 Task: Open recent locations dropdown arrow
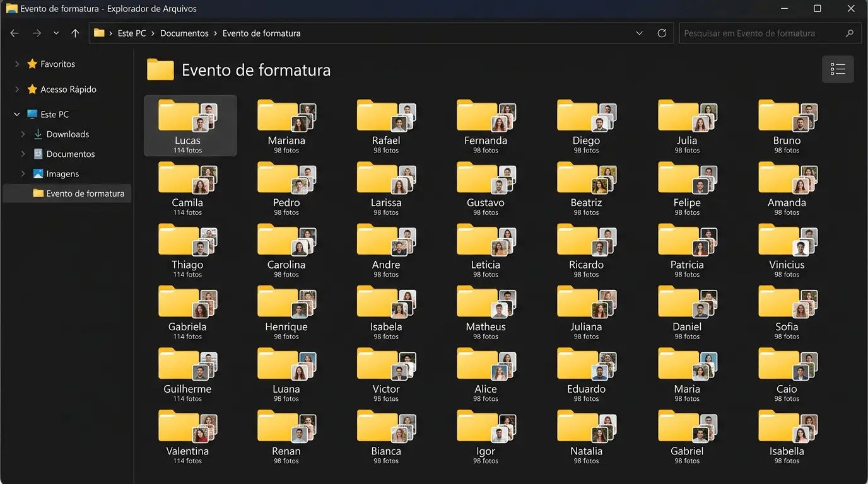pyautogui.click(x=56, y=33)
